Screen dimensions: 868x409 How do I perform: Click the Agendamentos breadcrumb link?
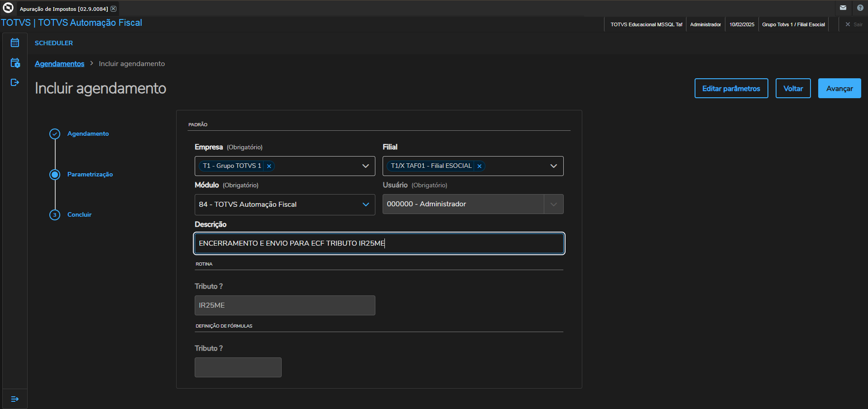coord(59,64)
